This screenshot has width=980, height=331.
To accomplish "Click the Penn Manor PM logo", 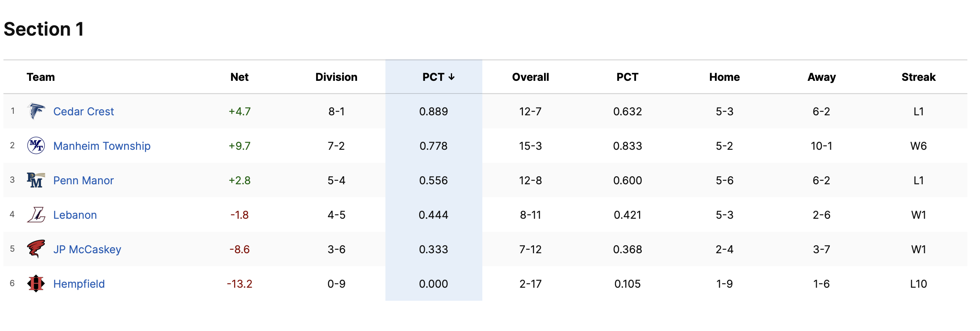I will [x=36, y=180].
